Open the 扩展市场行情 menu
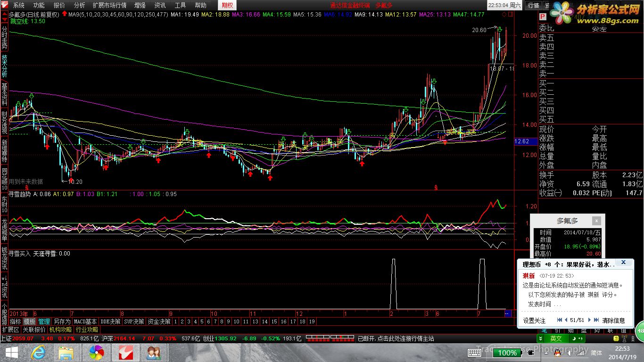 [109, 5]
